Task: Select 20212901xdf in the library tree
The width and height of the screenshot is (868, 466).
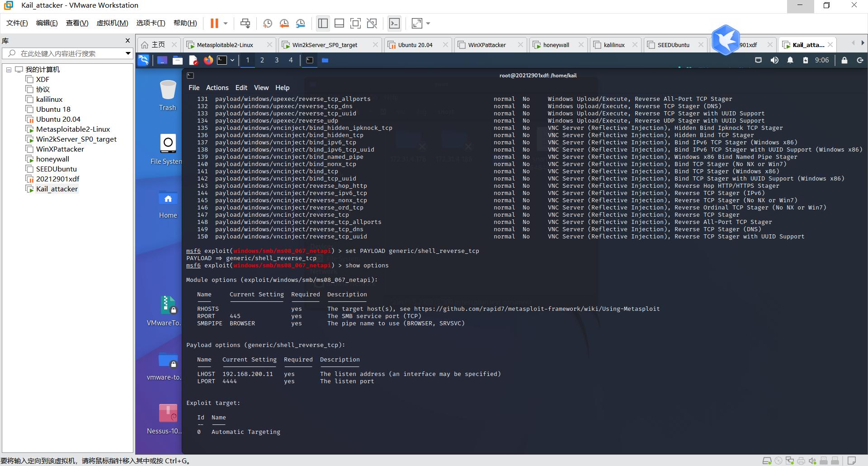Action: 57,179
